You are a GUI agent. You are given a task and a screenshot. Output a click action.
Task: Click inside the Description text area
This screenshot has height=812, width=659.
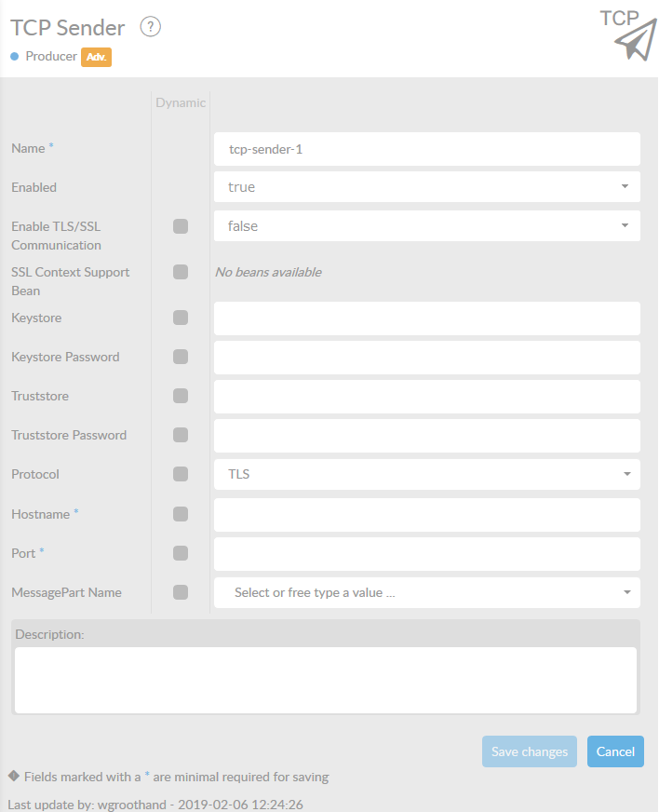(326, 679)
